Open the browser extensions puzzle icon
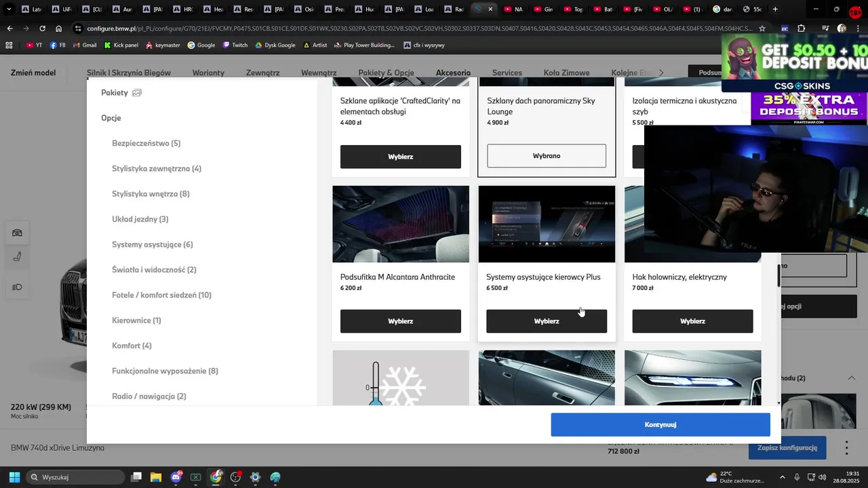The image size is (868, 488). pos(802,28)
